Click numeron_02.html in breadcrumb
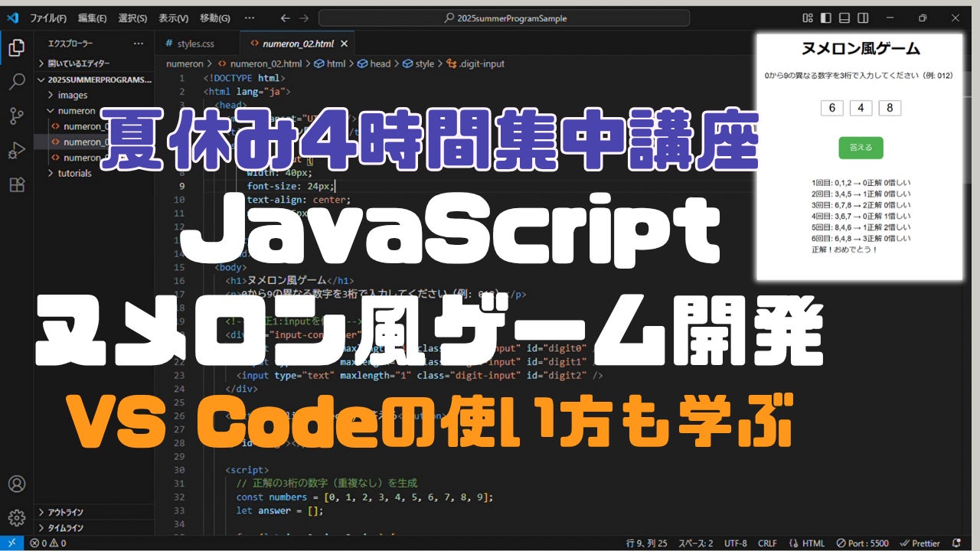Image resolution: width=980 pixels, height=551 pixels. [x=262, y=64]
